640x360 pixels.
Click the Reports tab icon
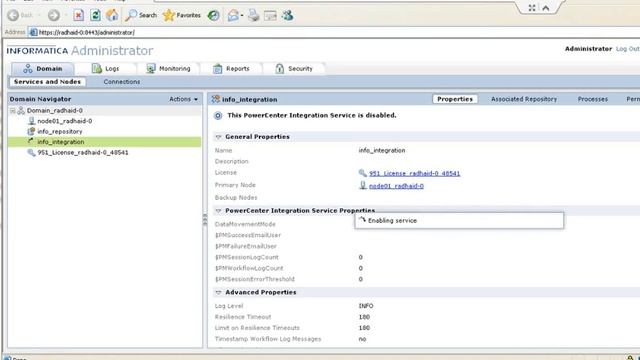coord(217,69)
